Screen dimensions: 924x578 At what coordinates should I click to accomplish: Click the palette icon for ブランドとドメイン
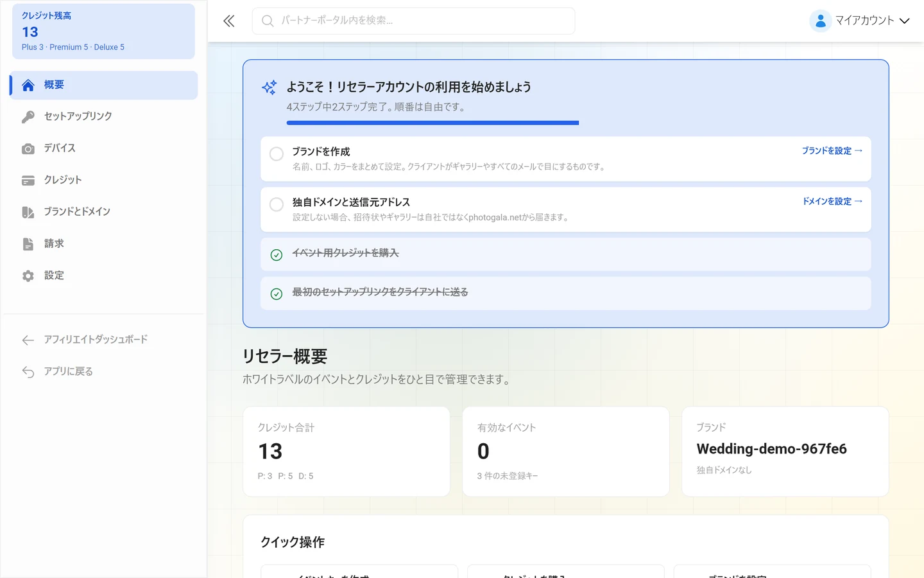[28, 213]
